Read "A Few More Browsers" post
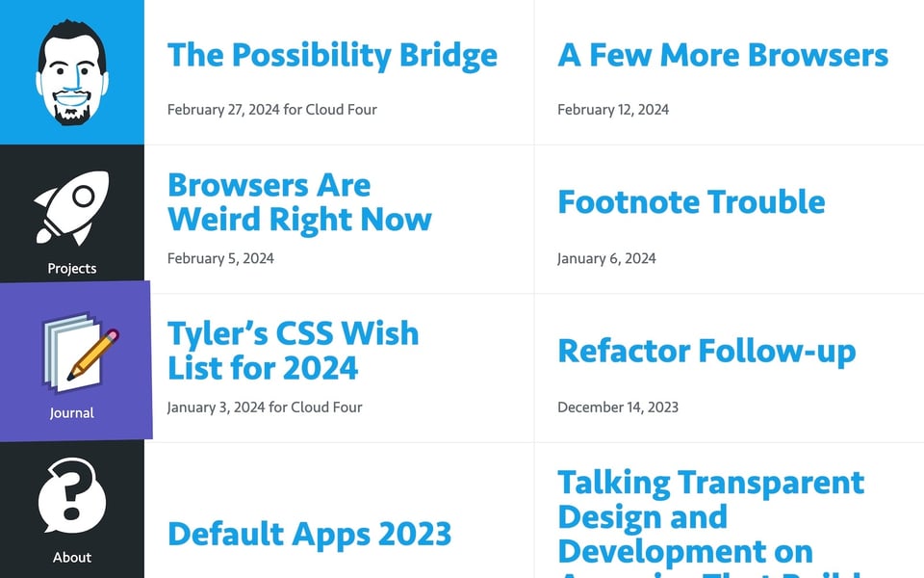The width and height of the screenshot is (924, 578). 722,55
